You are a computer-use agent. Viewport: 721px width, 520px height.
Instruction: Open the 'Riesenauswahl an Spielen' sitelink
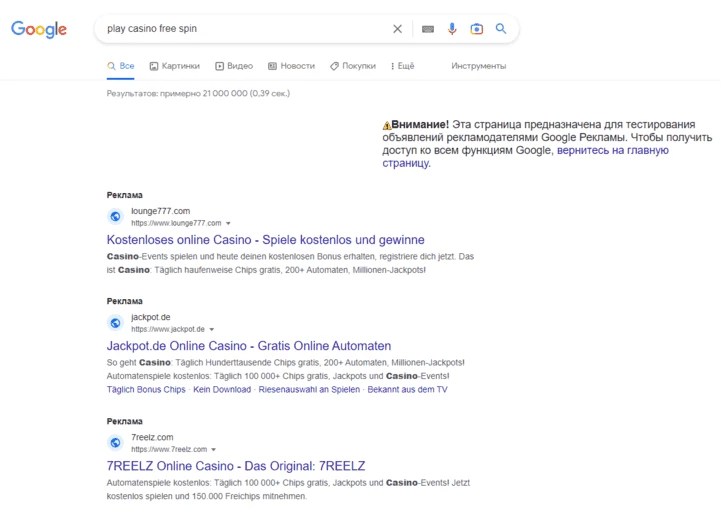(x=309, y=389)
